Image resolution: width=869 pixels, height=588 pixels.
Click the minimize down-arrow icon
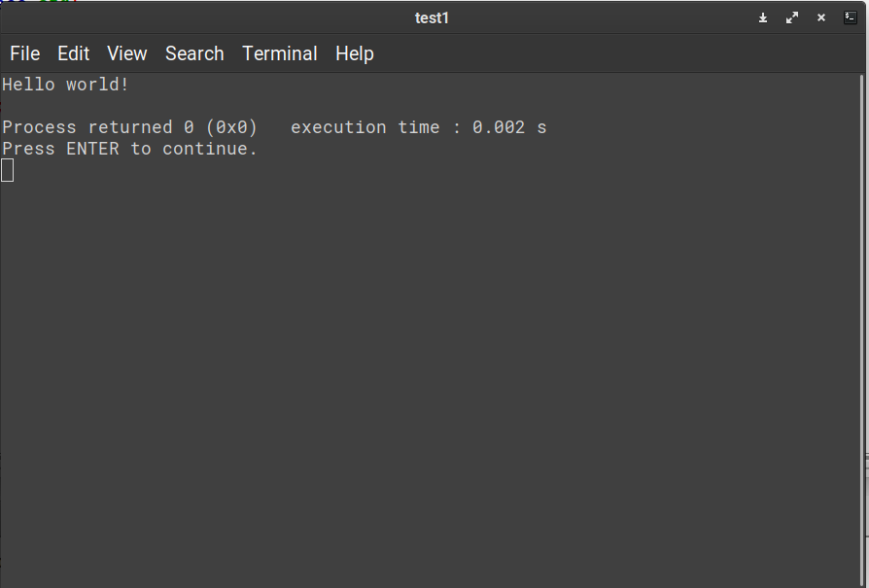[763, 17]
